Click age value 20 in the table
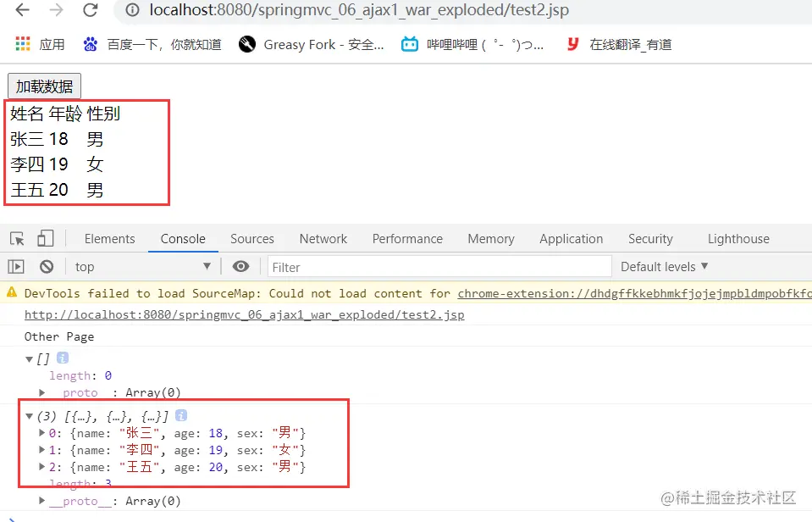Screen dimensions: 812x522 (x=58, y=190)
